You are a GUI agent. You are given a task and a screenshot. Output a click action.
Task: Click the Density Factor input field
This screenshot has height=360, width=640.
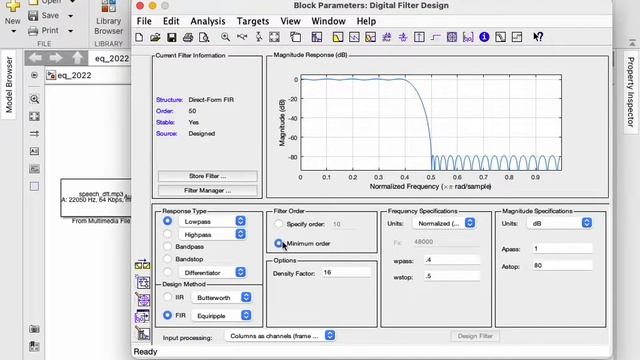(x=347, y=272)
